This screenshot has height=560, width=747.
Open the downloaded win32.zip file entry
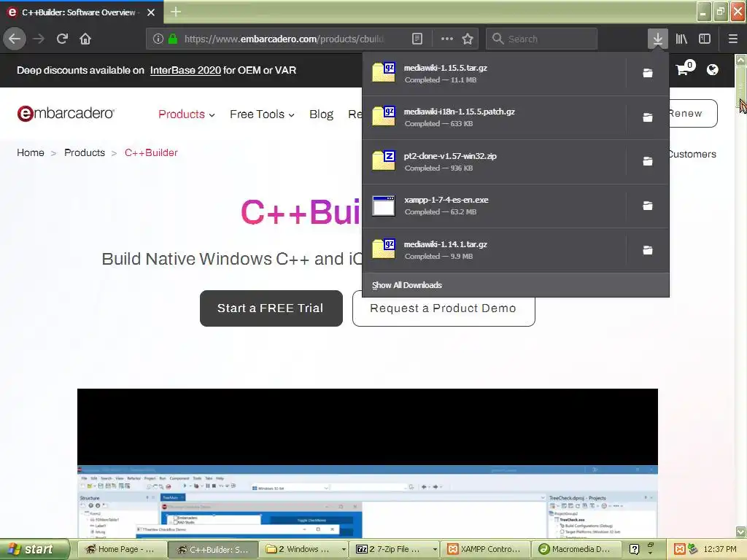(x=495, y=162)
